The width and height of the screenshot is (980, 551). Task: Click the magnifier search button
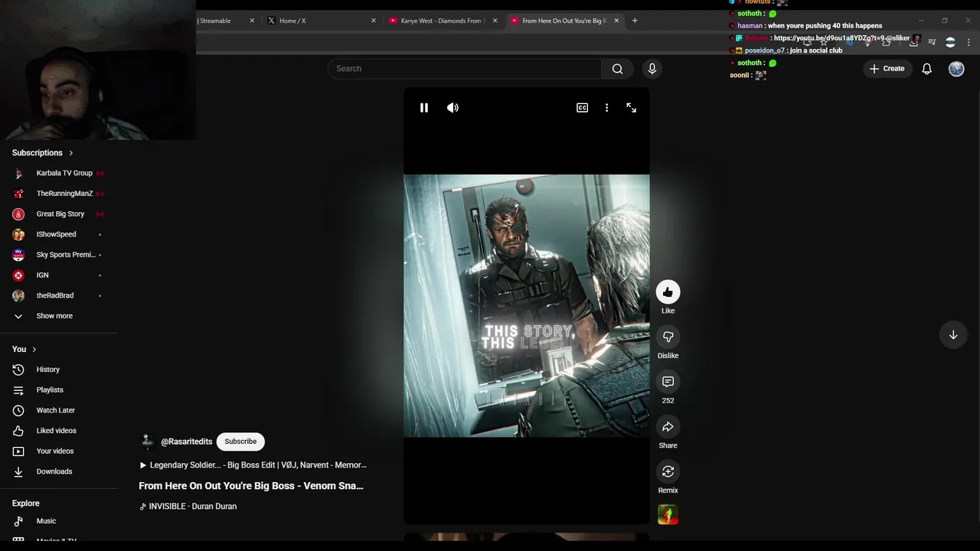click(x=617, y=69)
